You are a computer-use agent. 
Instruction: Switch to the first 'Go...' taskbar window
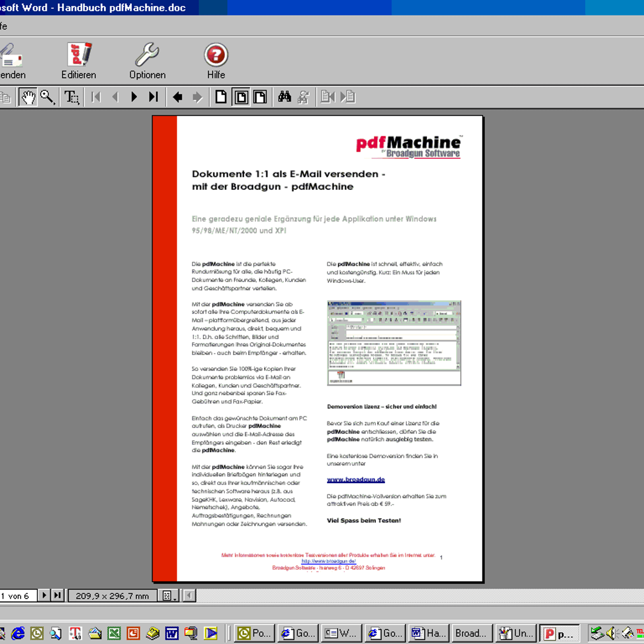point(298,633)
